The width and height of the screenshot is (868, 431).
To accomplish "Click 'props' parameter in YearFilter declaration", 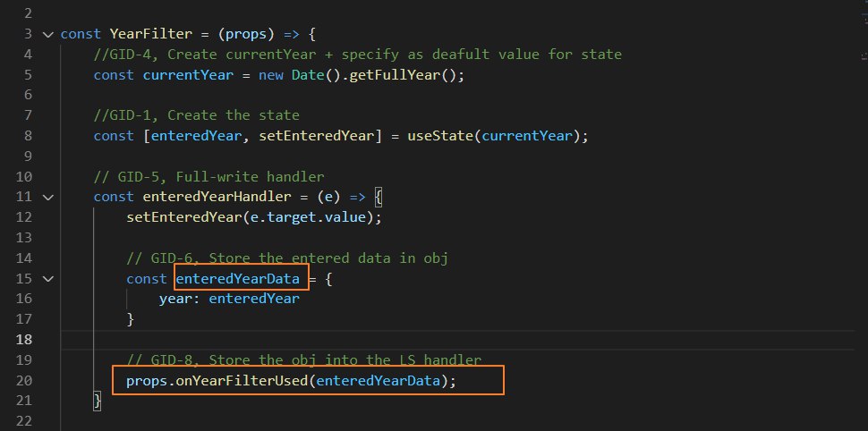I will [246, 34].
